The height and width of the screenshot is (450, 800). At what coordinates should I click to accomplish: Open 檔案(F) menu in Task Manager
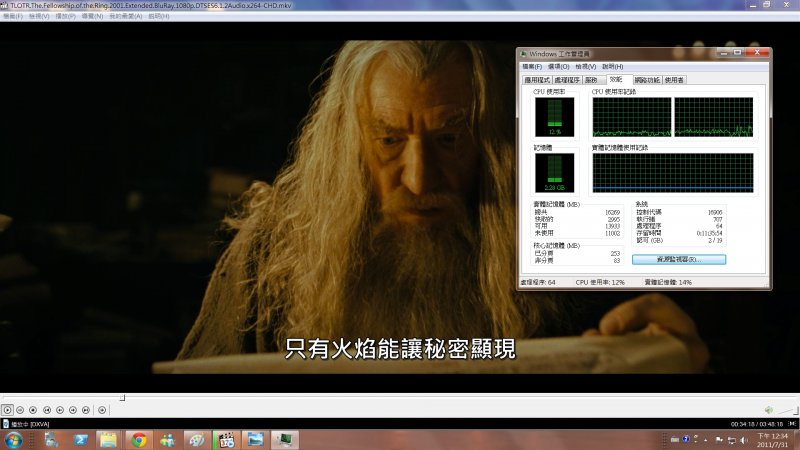(531, 66)
